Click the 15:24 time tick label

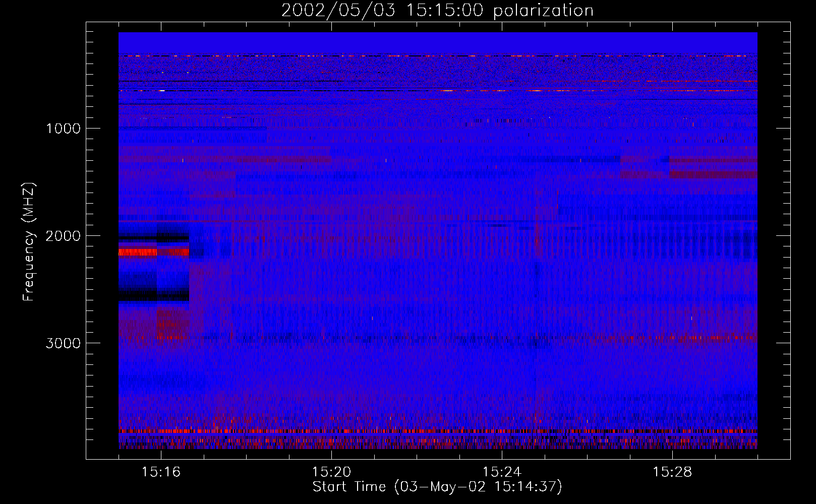pos(502,472)
